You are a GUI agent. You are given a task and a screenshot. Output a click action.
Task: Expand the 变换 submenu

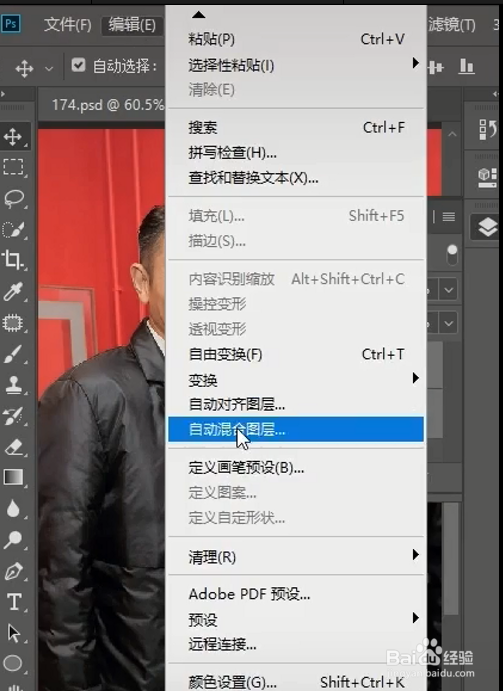pos(415,378)
